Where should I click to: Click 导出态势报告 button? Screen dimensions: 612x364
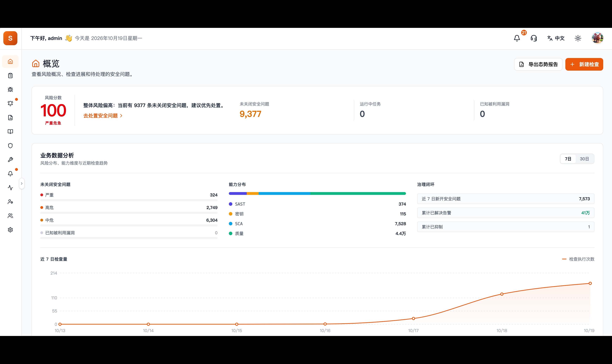coord(538,64)
